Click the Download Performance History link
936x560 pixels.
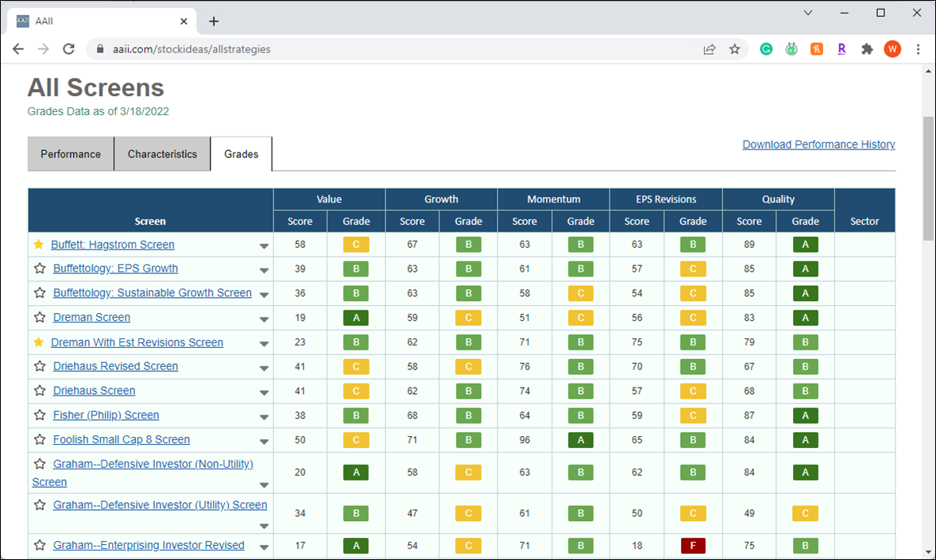[x=818, y=145]
